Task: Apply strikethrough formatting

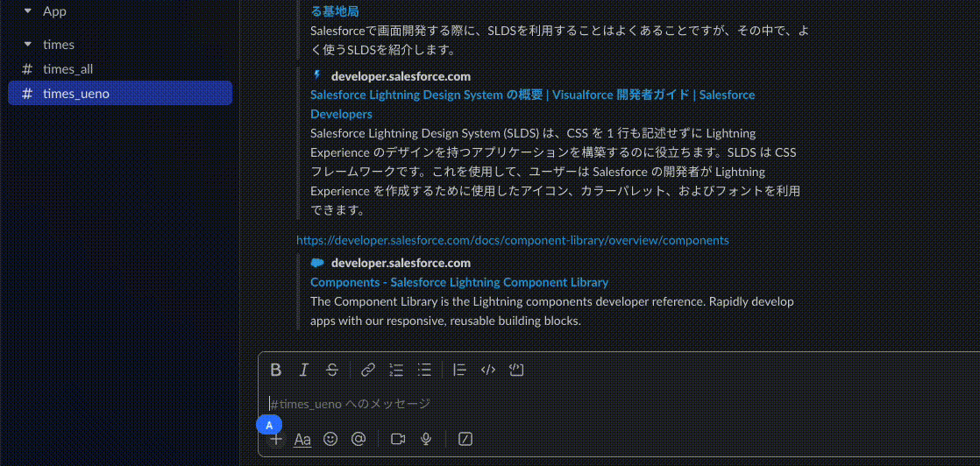Action: [x=332, y=370]
